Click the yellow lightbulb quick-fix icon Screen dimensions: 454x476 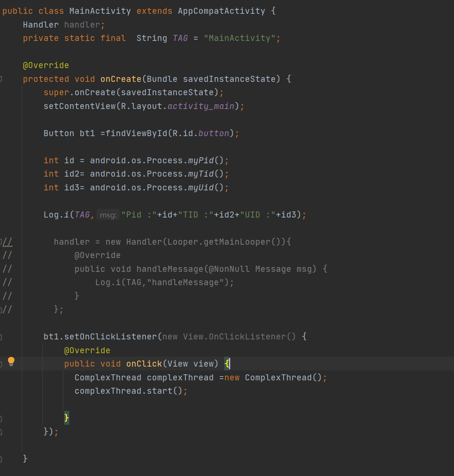point(11,361)
